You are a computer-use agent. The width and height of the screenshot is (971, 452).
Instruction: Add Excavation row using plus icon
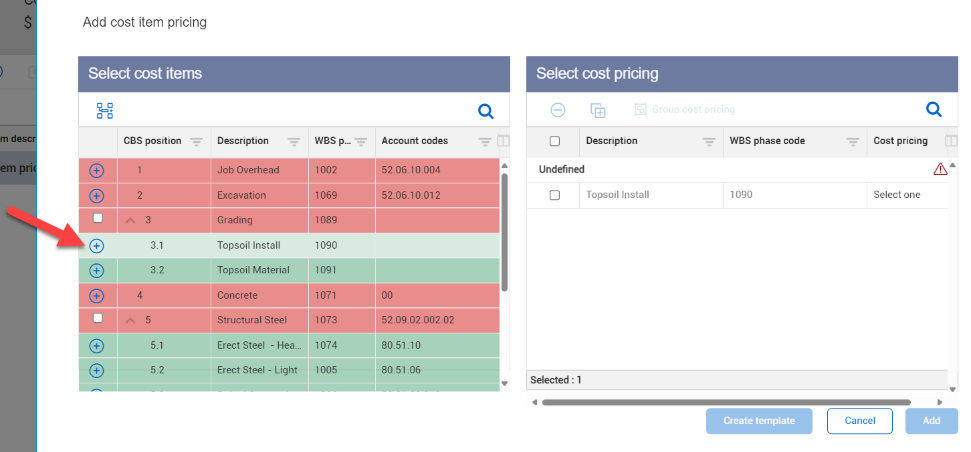tap(97, 195)
